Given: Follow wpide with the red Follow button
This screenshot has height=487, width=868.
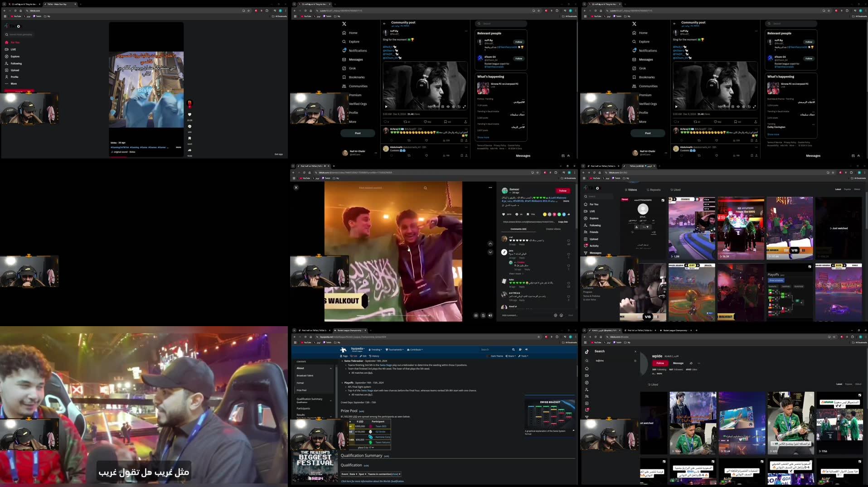Looking at the screenshot, I should point(660,363).
